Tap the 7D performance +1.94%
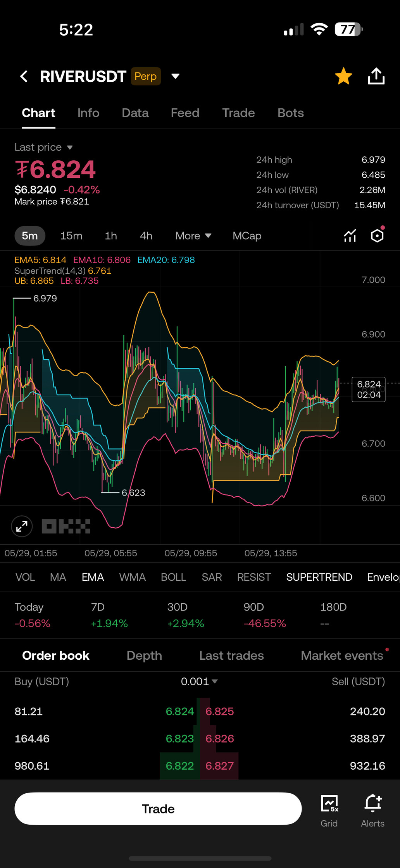400x868 pixels. pyautogui.click(x=109, y=623)
